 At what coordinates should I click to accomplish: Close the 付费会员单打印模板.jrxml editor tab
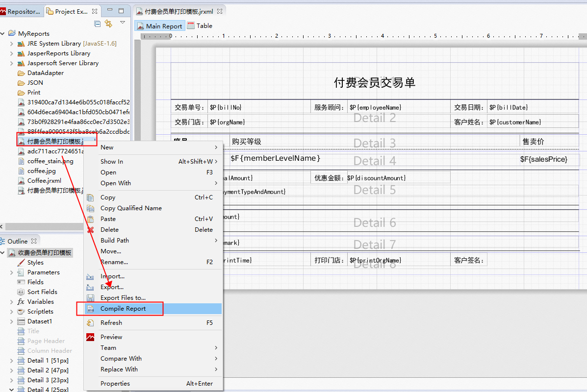[x=220, y=11]
